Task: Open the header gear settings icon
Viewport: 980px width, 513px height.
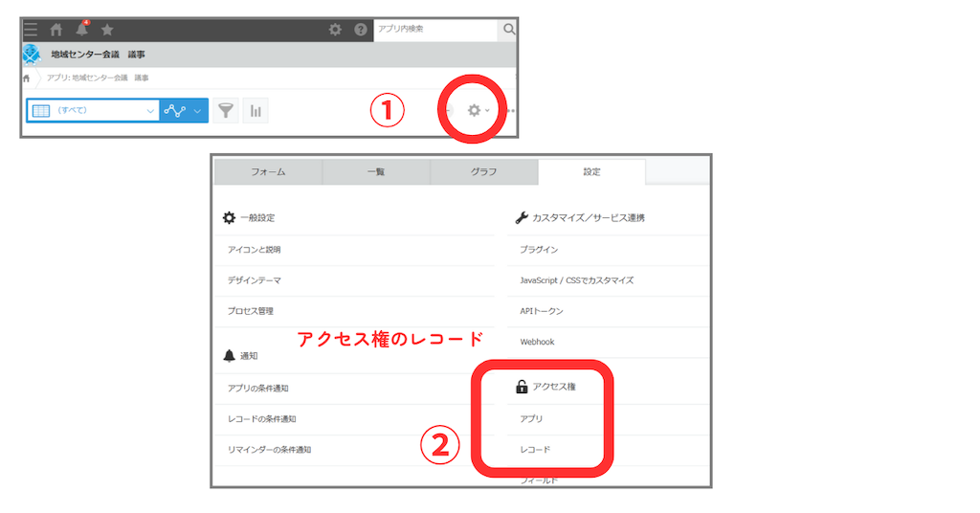Action: 336,30
